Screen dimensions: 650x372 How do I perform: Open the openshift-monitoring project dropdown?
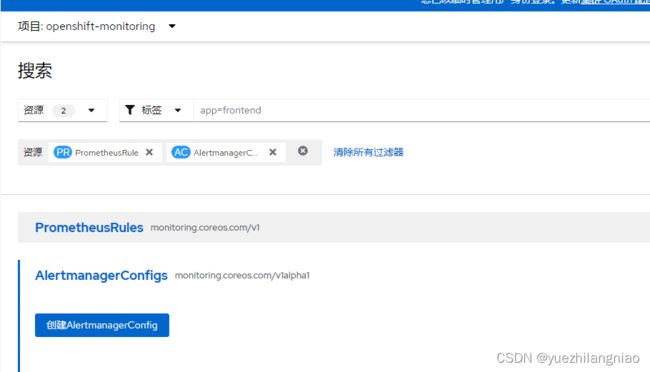click(x=97, y=26)
